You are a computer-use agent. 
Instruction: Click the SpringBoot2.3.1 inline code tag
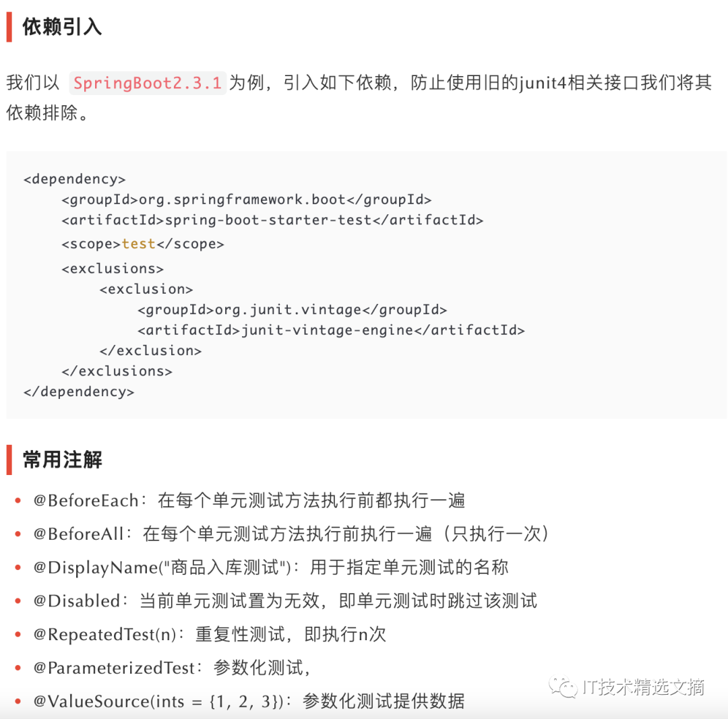click(x=148, y=83)
